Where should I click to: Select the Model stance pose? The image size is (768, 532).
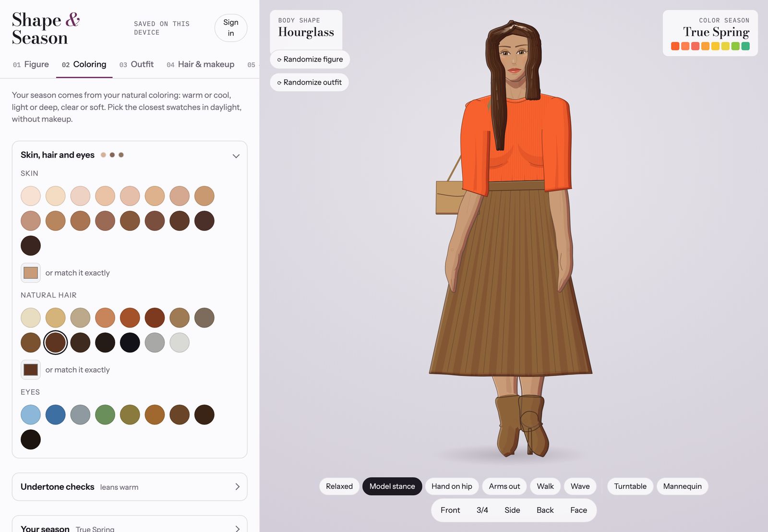coord(392,486)
